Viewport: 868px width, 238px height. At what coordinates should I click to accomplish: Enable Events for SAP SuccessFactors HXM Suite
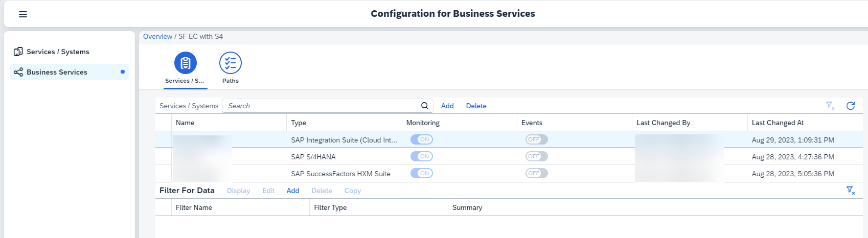tap(537, 173)
